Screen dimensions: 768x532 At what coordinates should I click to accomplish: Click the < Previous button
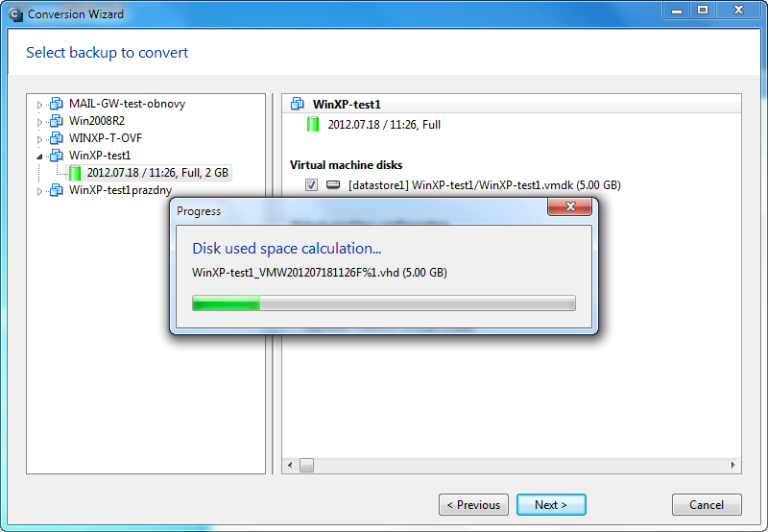[473, 504]
